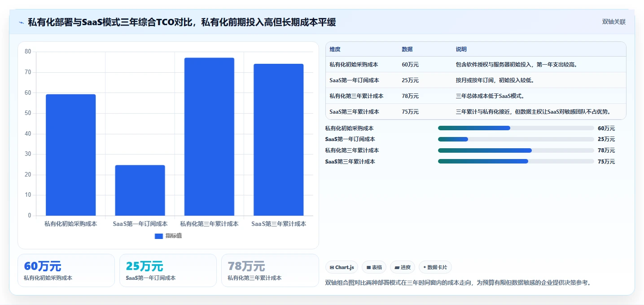Click the SaaS第三年累计成本 progress bar
Screen dimensions: 644x305
(x=516, y=162)
